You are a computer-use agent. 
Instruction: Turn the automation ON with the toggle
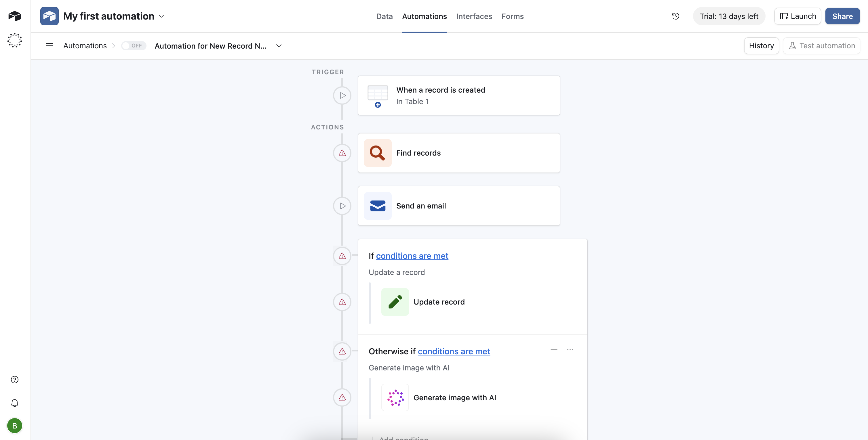(134, 45)
